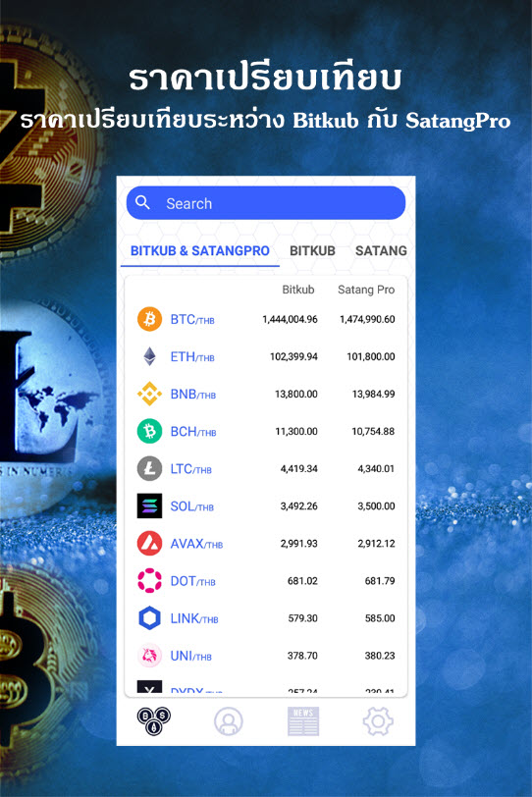Choose the Litecoin LTC icon
The image size is (532, 797).
pyautogui.click(x=149, y=468)
